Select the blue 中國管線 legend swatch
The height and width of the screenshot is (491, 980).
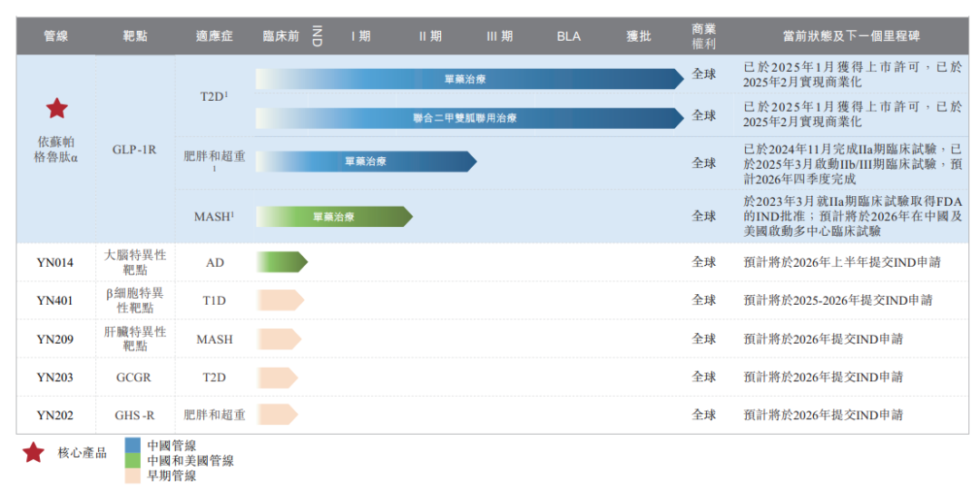tap(132, 446)
